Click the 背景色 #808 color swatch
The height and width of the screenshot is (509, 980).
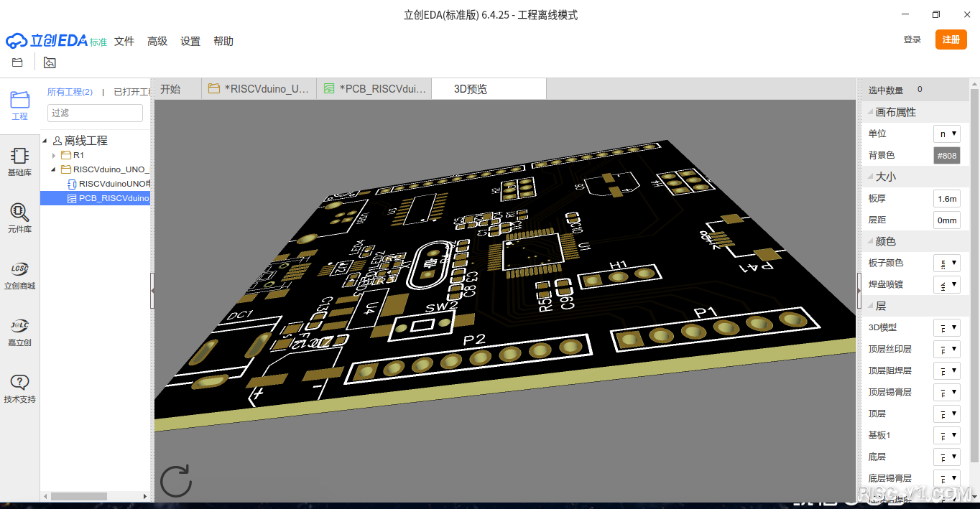pyautogui.click(x=946, y=155)
